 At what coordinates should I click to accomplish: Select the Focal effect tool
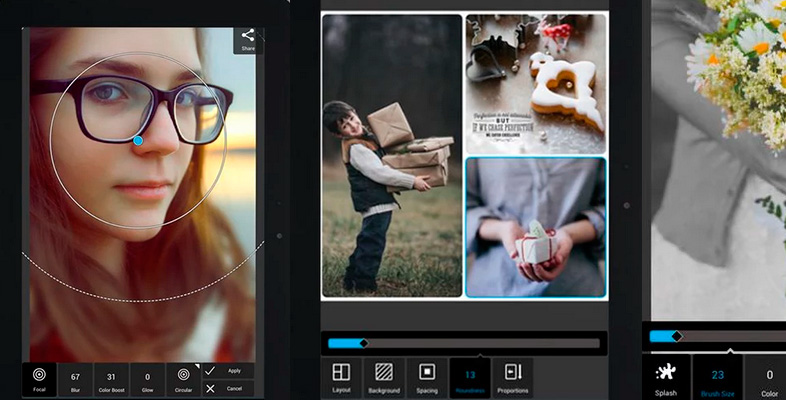(39, 379)
